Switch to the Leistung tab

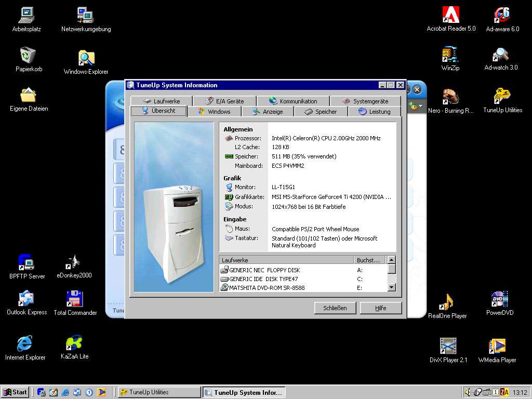click(x=375, y=112)
